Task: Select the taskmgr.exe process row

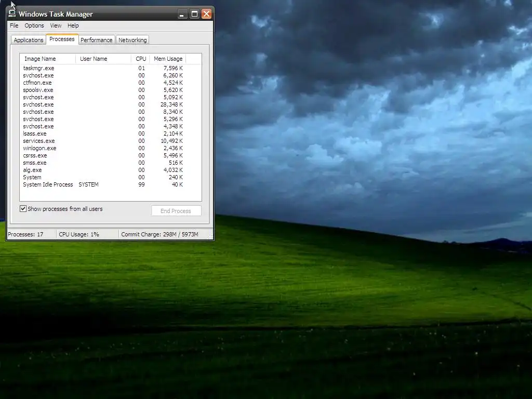Action: [x=103, y=68]
